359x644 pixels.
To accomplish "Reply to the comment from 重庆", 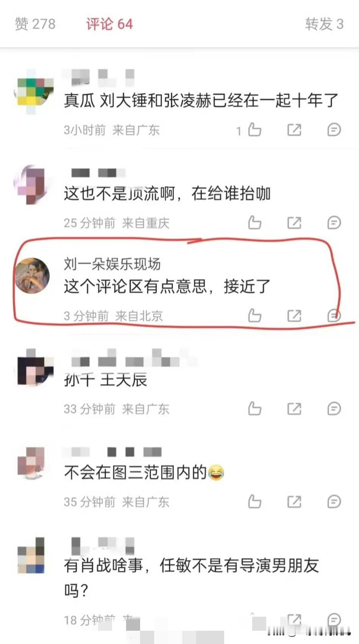I will pos(334,222).
